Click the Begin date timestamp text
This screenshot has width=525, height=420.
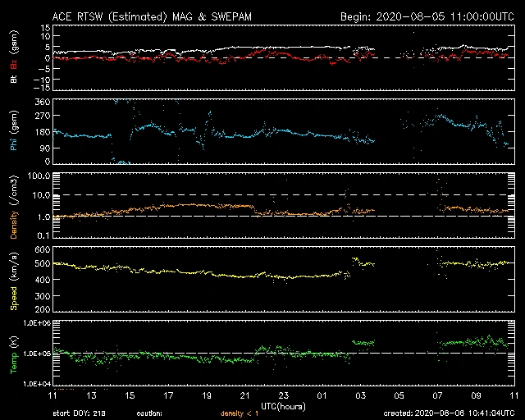[426, 16]
